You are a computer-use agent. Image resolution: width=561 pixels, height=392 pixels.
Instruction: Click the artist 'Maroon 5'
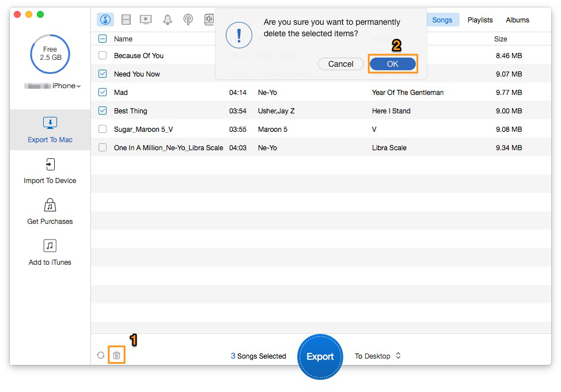coord(272,130)
